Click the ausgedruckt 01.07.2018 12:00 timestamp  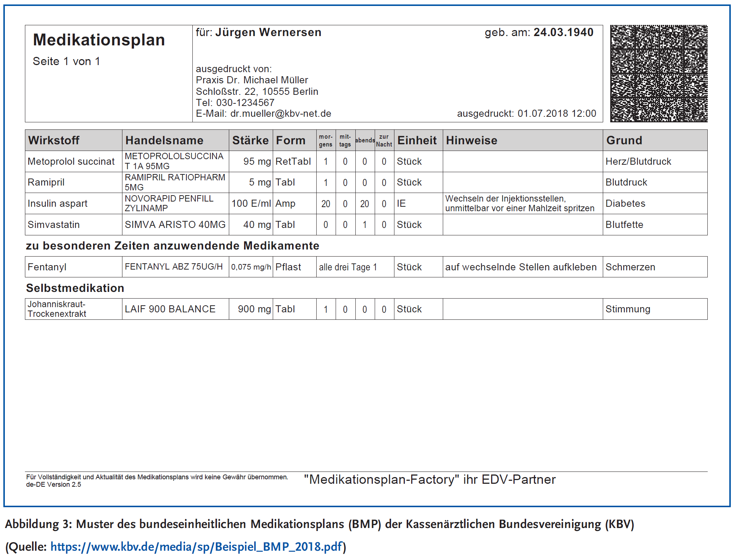click(x=527, y=113)
